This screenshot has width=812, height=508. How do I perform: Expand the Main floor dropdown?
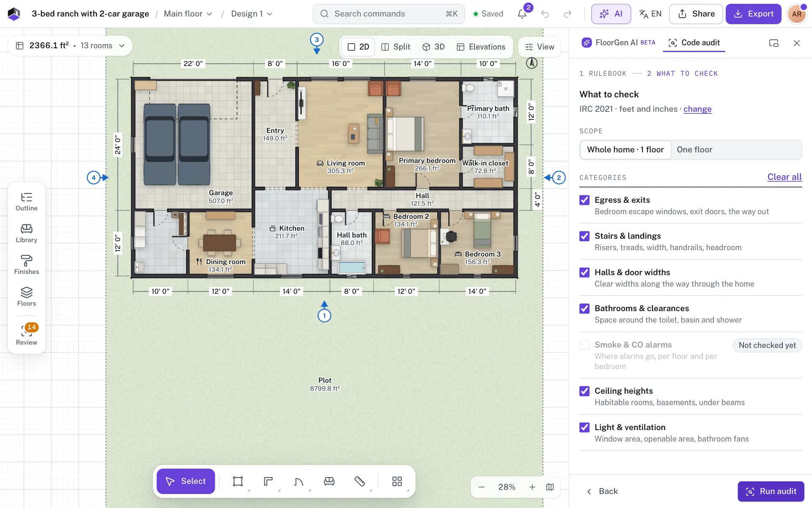[188, 14]
